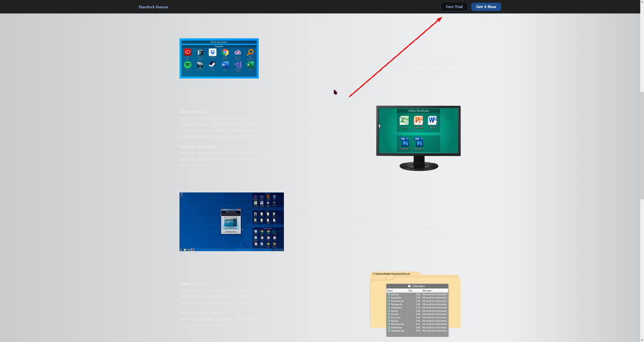Click the Get it Now button
644x342 pixels.
pos(486,7)
